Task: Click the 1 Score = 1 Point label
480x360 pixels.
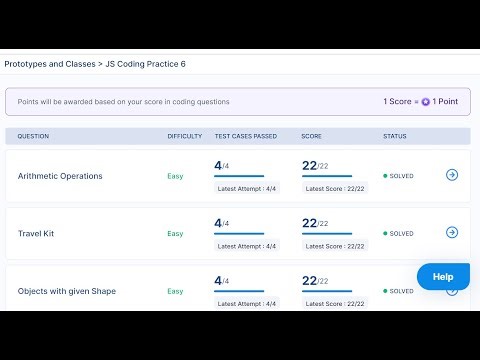Action: (421, 101)
